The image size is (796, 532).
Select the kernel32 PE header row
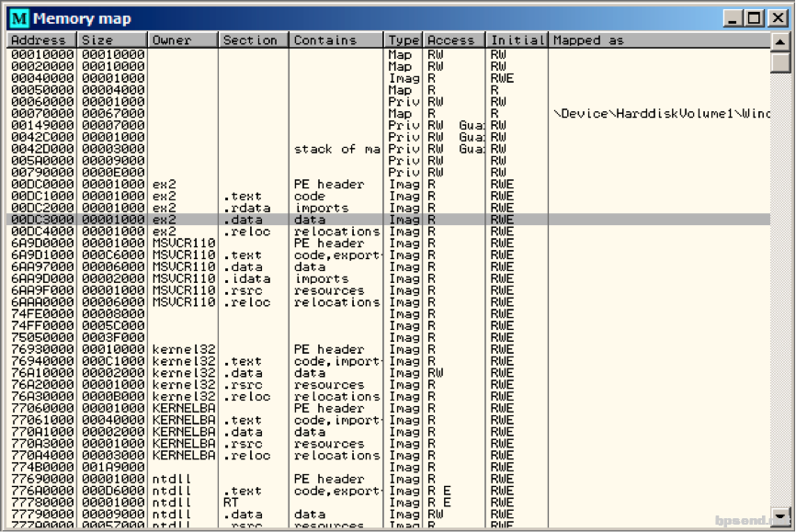pos(389,350)
